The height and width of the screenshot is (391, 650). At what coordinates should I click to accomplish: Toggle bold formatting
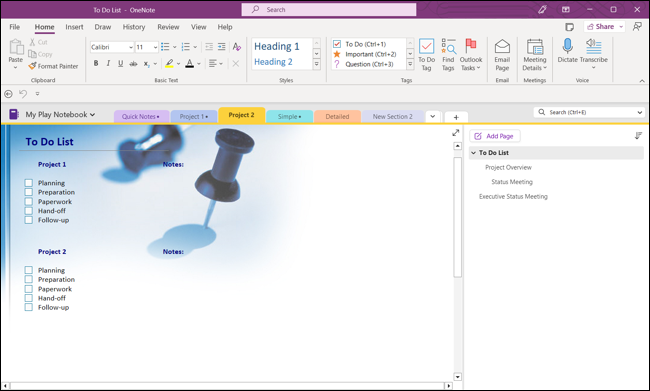tap(96, 63)
